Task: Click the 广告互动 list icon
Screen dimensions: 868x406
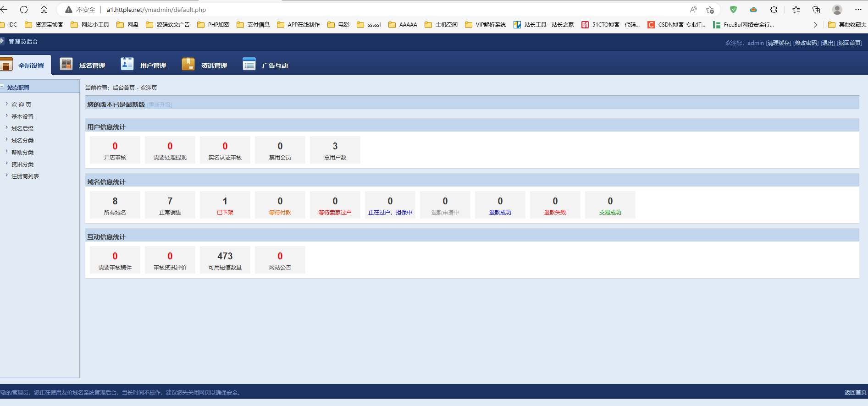Action: pyautogui.click(x=249, y=64)
